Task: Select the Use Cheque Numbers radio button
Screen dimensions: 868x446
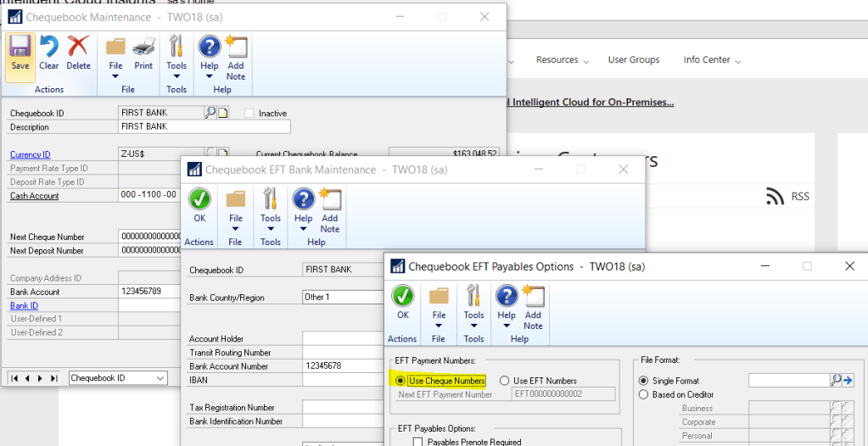Action: (400, 382)
